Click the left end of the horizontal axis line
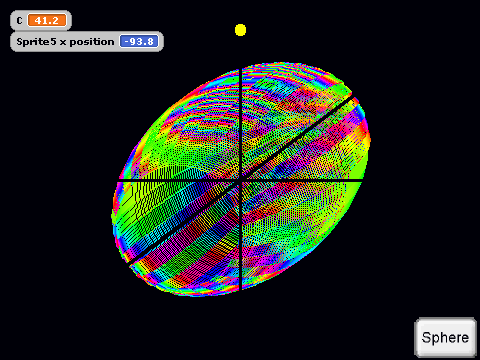This screenshot has height=360, width=480. click(x=121, y=180)
